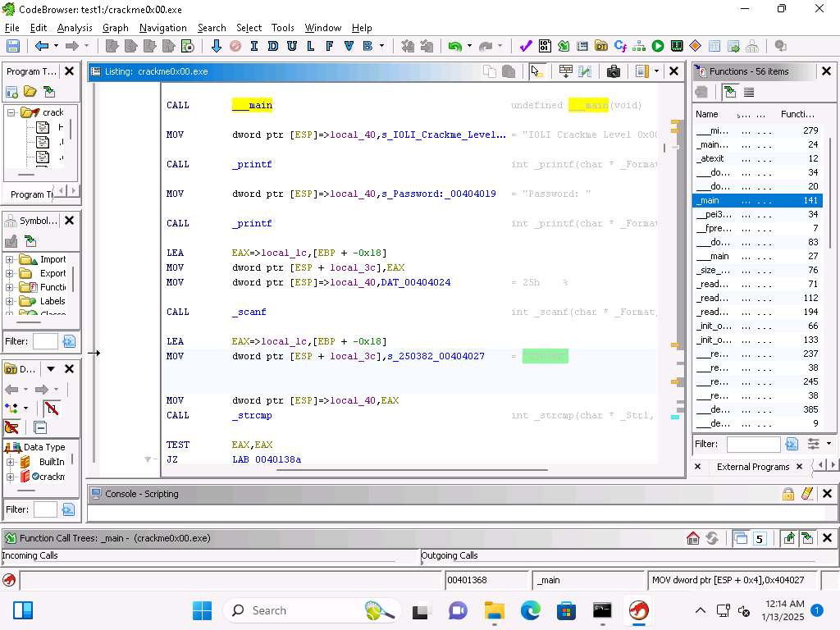Toggle the cursor selection mode in Listing header
The image size is (840, 630).
coord(536,71)
